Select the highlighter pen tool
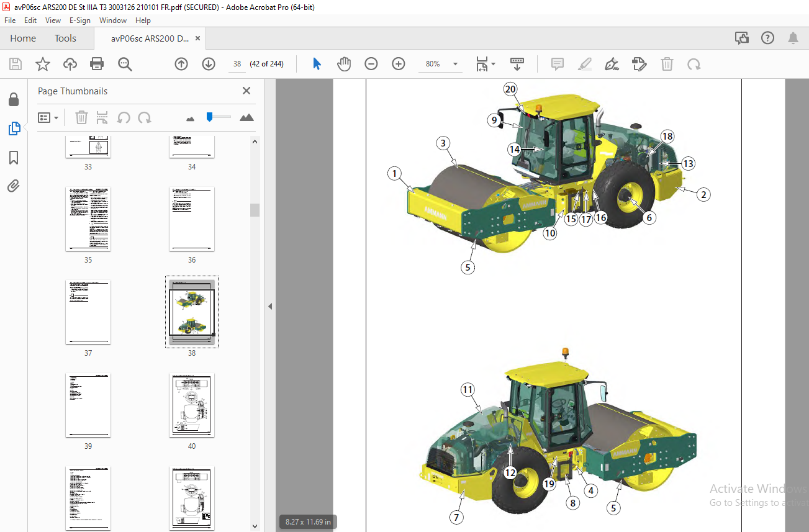809x532 pixels. [584, 64]
